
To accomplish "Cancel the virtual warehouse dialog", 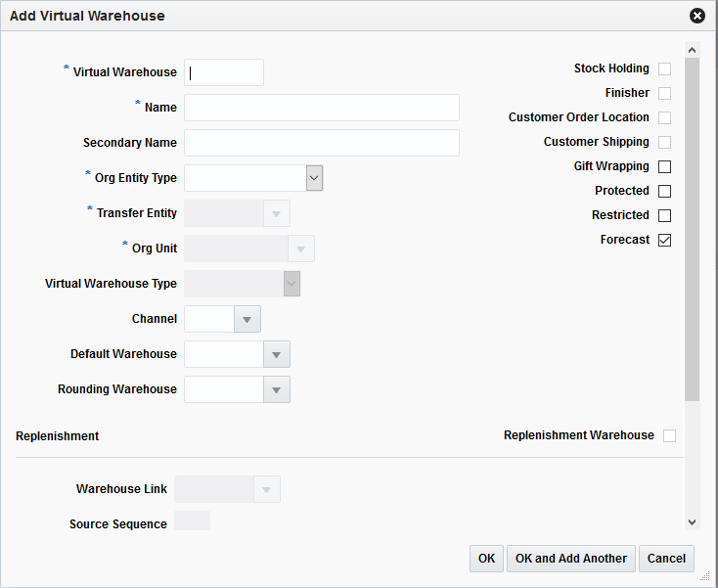I will pyautogui.click(x=666, y=559).
